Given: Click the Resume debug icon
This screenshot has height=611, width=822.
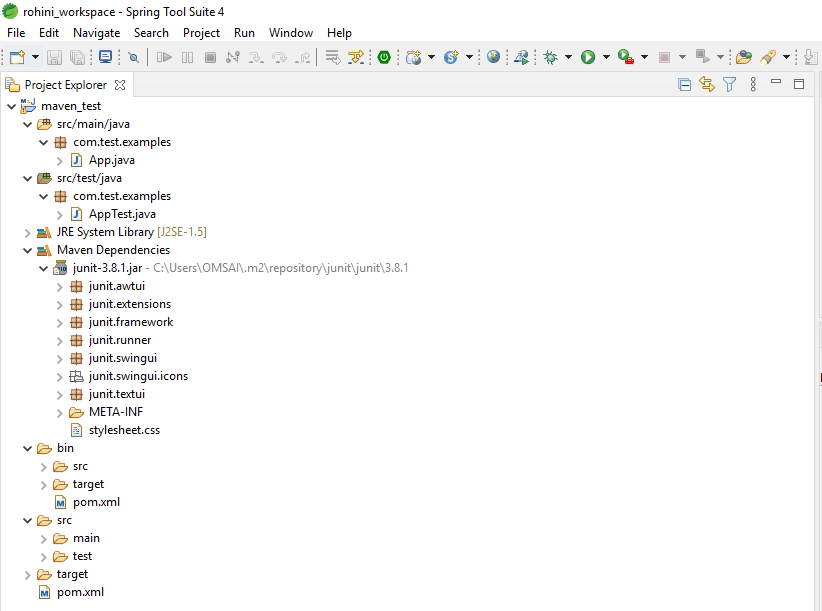Looking at the screenshot, I should click(164, 57).
